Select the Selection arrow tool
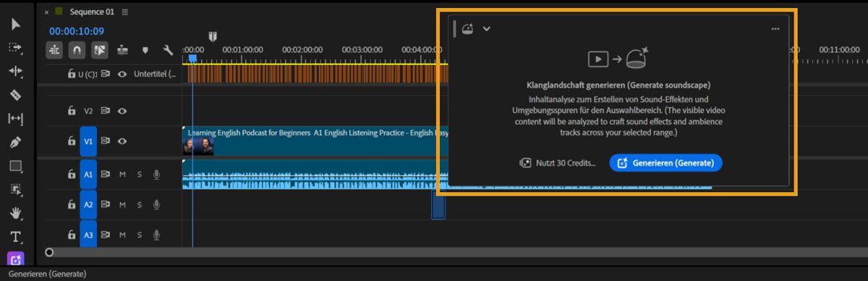This screenshot has width=868, height=281. (16, 25)
